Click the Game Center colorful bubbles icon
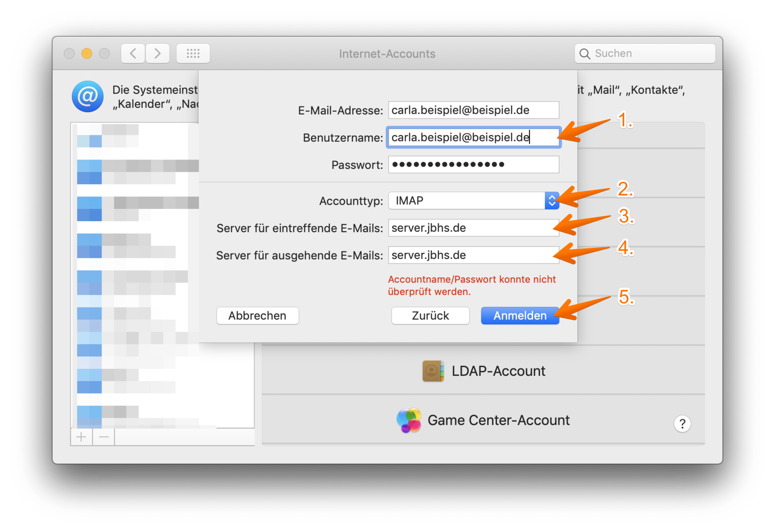775x532 pixels. pos(409,420)
